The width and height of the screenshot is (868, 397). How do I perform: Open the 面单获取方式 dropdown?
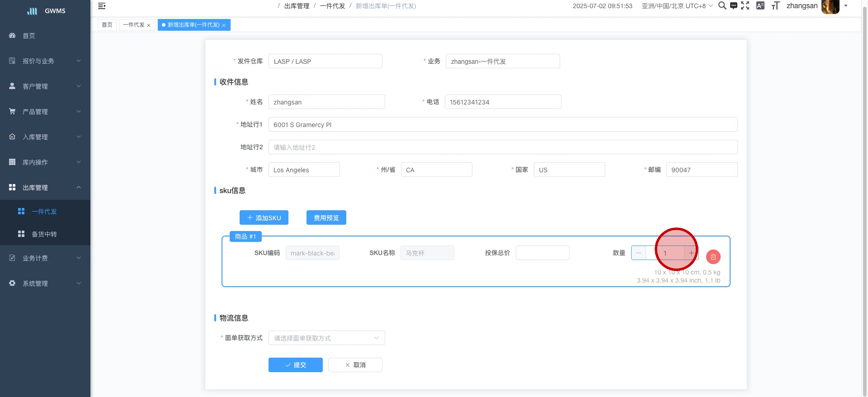coord(326,338)
